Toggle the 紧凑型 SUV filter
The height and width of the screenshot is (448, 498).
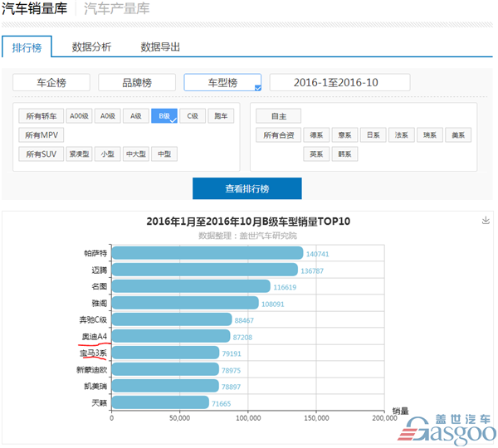tap(79, 154)
